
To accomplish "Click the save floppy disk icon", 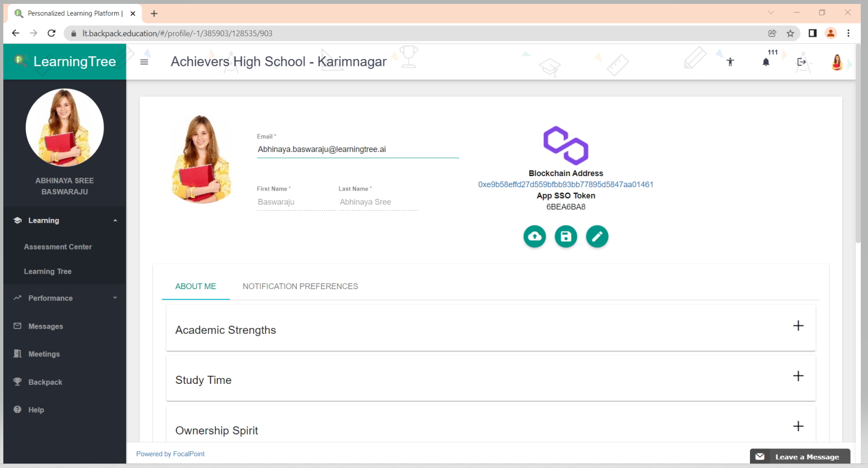I will (566, 237).
